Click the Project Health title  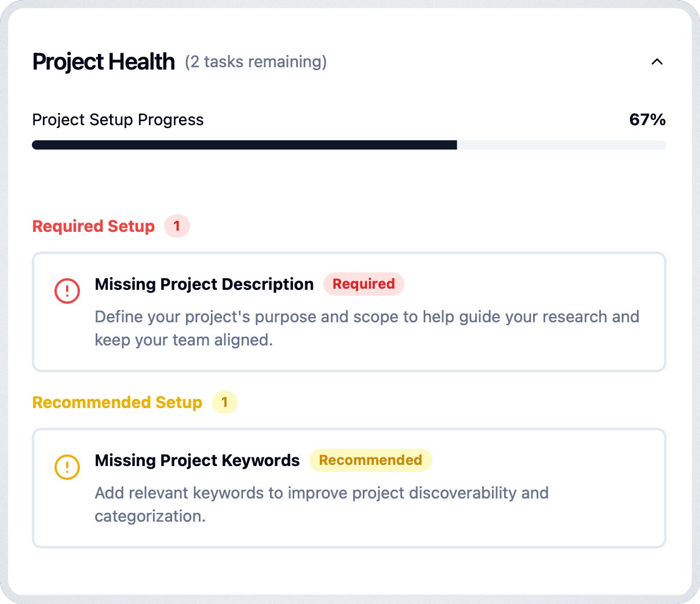click(104, 61)
